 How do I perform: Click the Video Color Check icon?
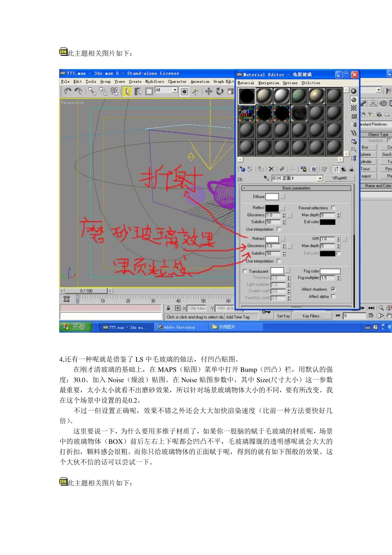(354, 124)
